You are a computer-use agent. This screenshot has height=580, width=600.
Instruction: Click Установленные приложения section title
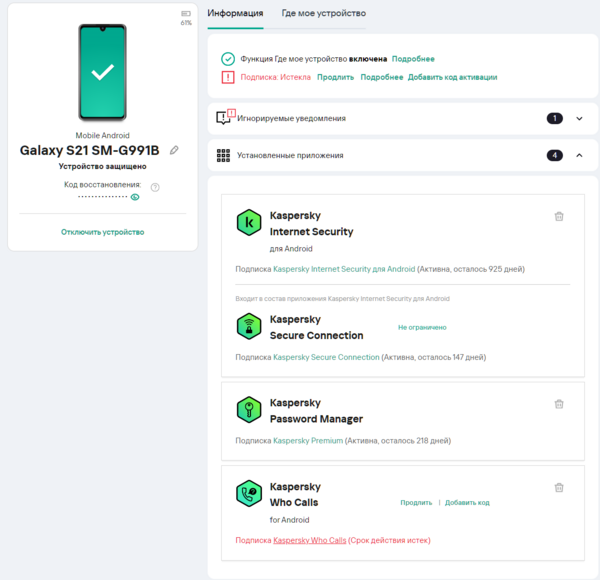pyautogui.click(x=290, y=155)
